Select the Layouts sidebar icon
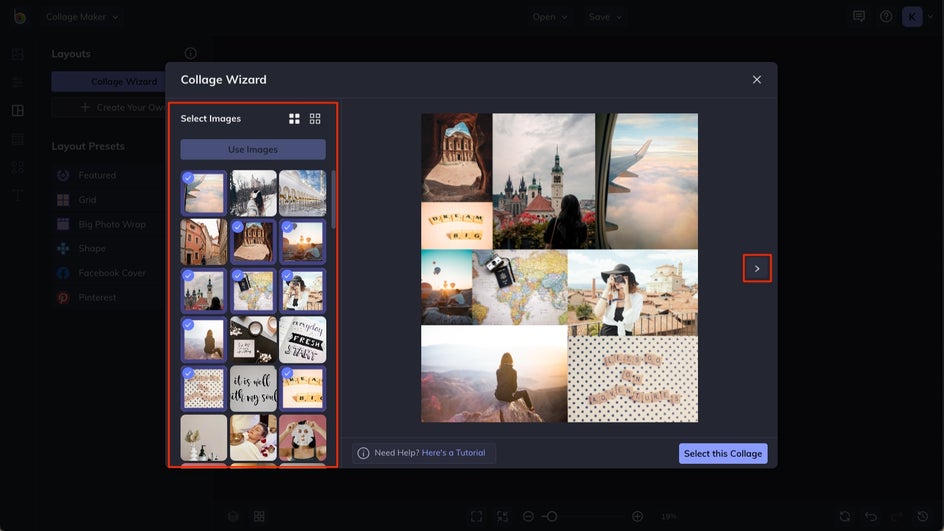Image resolution: width=944 pixels, height=531 pixels. click(17, 110)
